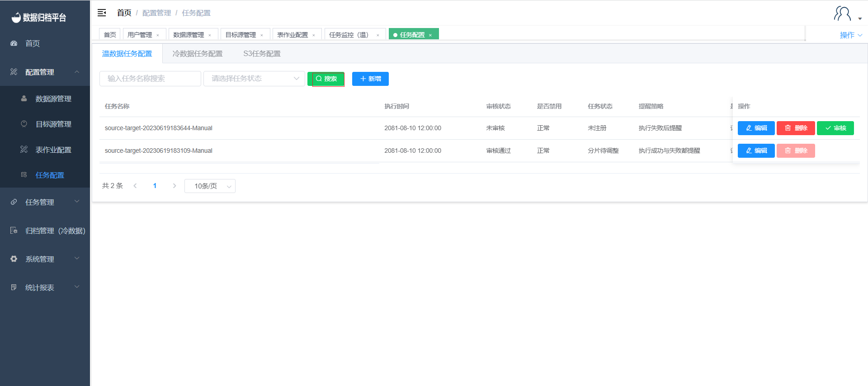Go to previous page arrow
This screenshot has height=386, width=868.
[135, 186]
